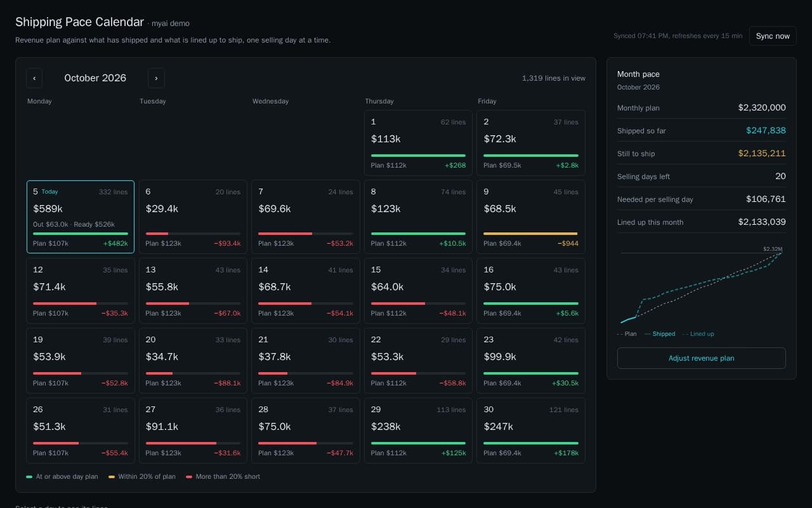Select the day 8 card with $123k
The width and height of the screenshot is (812, 508).
coord(418,217)
